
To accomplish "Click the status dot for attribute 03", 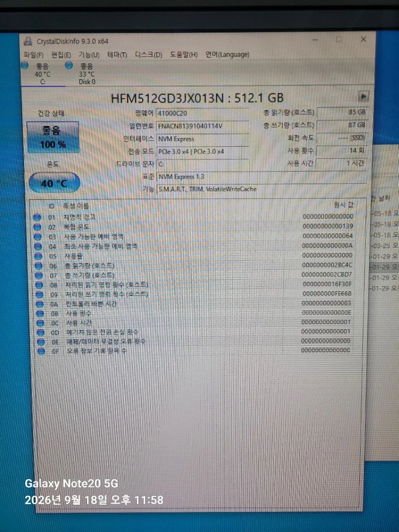I will [38, 237].
